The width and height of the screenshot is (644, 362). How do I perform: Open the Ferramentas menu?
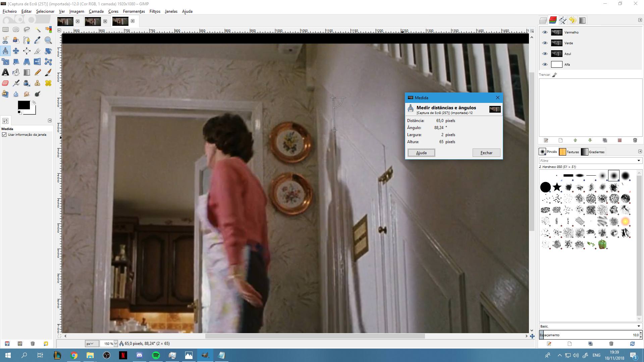134,11
